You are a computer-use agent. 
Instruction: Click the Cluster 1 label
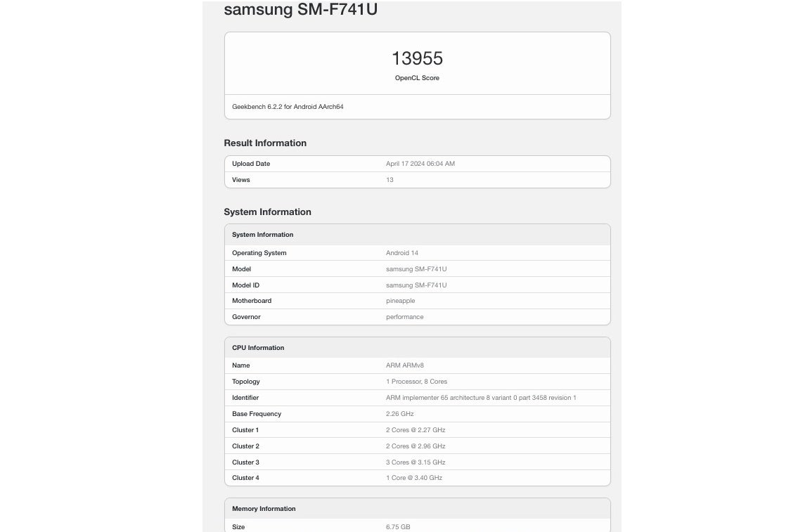coord(245,430)
